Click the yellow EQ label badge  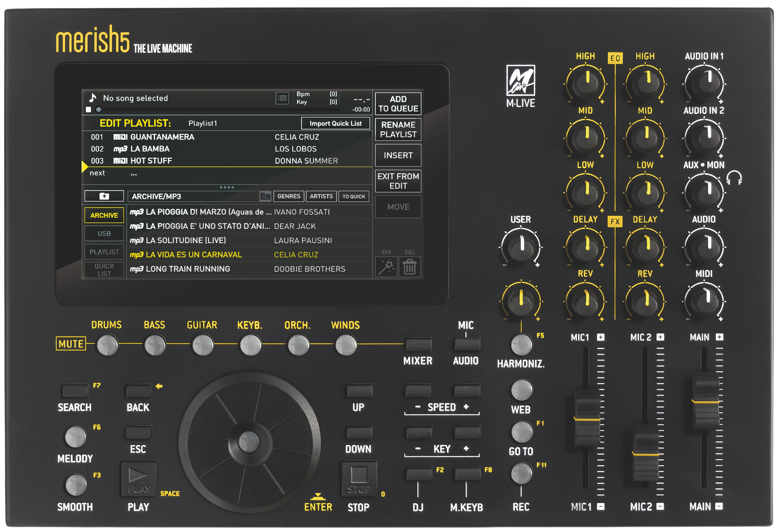pos(615,58)
